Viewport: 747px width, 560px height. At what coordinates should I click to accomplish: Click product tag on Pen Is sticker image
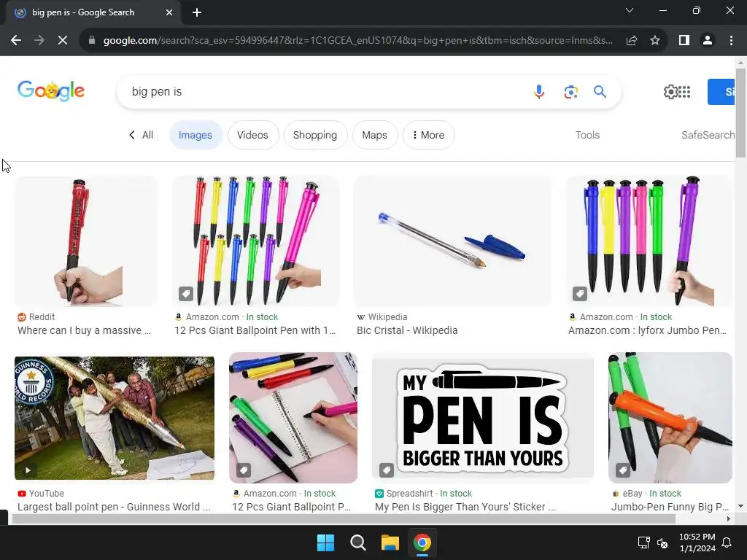point(387,470)
